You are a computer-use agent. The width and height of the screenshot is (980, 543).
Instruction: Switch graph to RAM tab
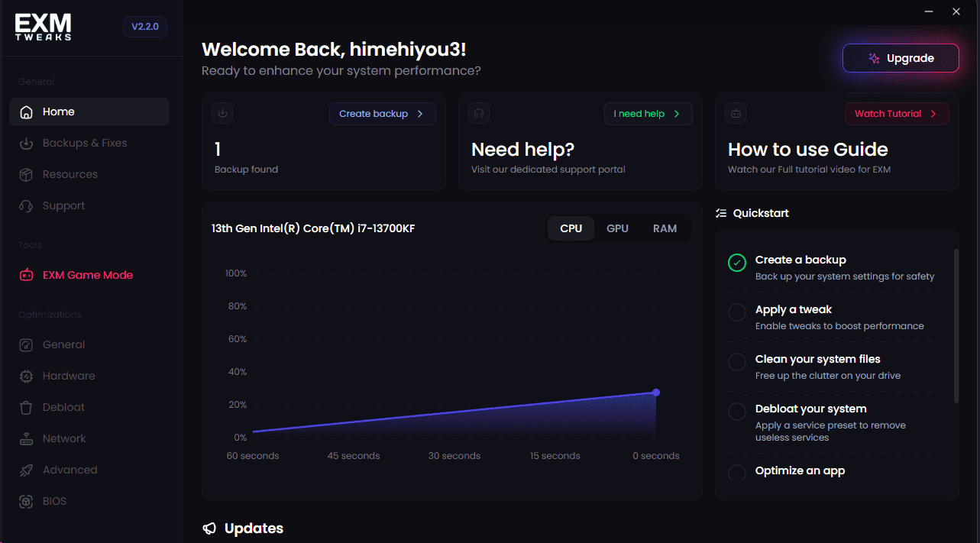665,228
